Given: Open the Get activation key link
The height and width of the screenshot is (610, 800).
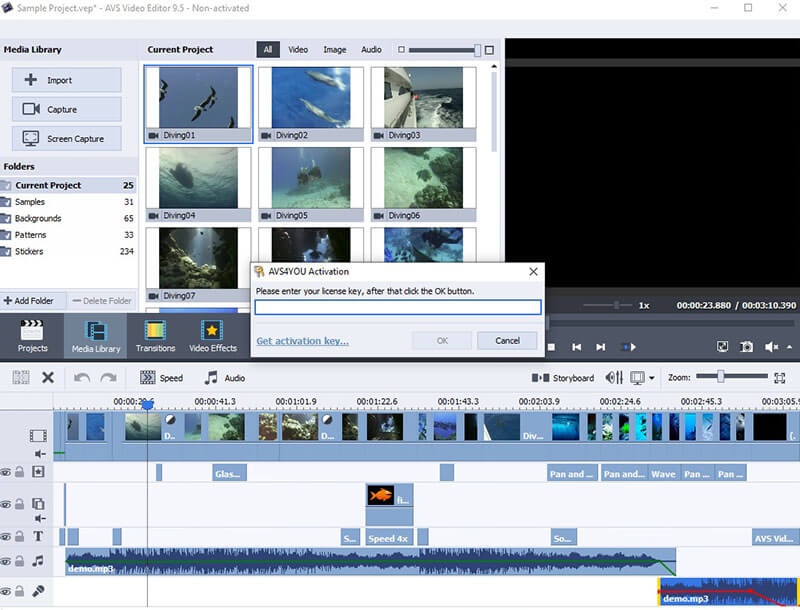Looking at the screenshot, I should (x=303, y=341).
